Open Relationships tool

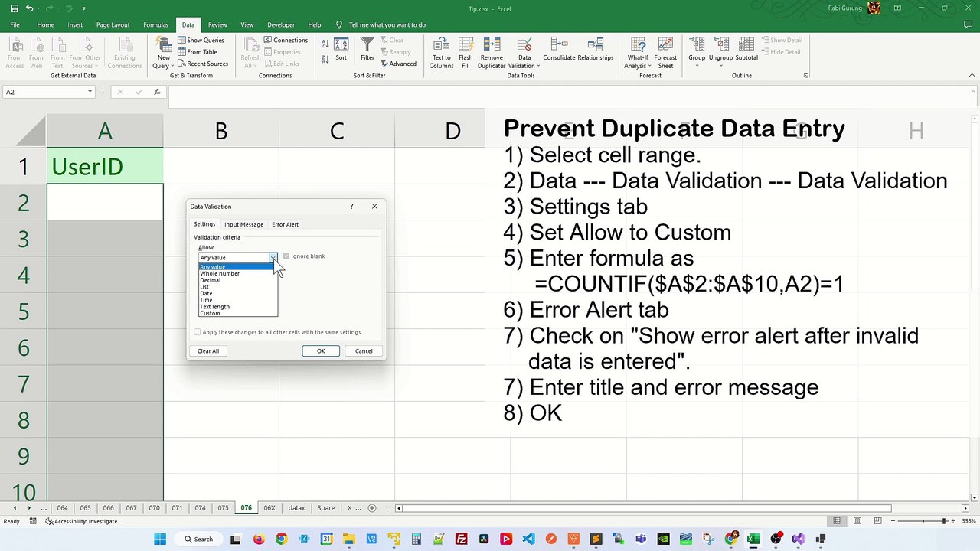(596, 50)
